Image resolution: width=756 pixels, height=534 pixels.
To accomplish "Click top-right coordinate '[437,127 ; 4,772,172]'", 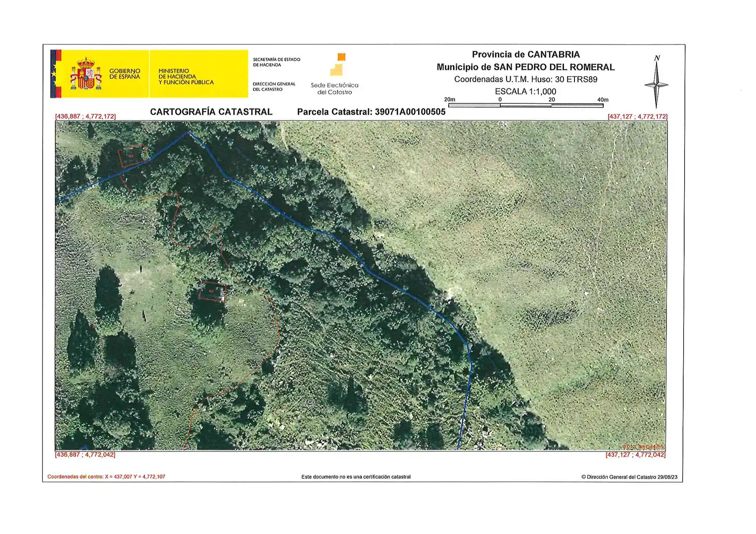I will tap(637, 117).
